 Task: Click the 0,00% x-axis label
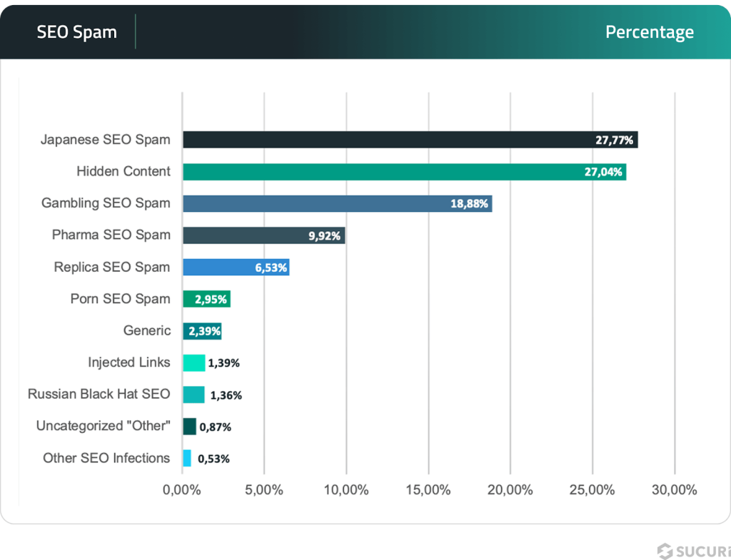pyautogui.click(x=183, y=490)
